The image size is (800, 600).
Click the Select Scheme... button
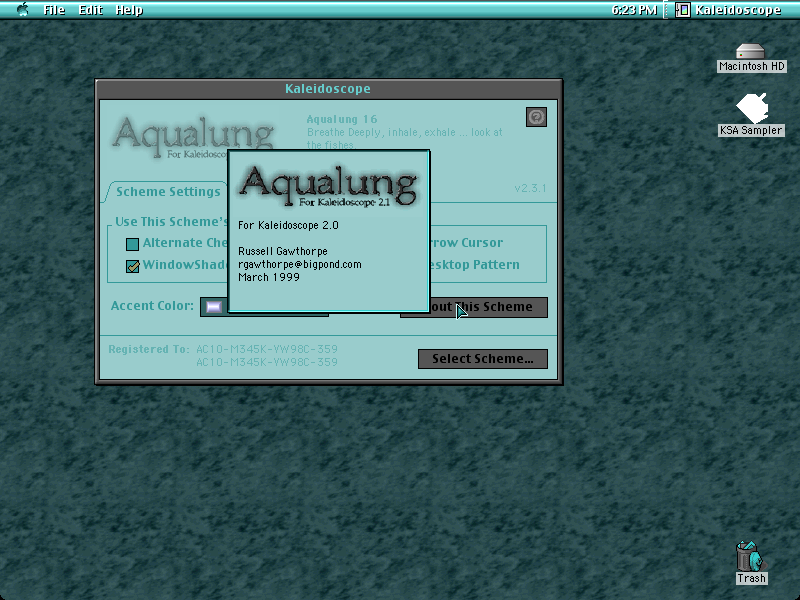[x=483, y=359]
